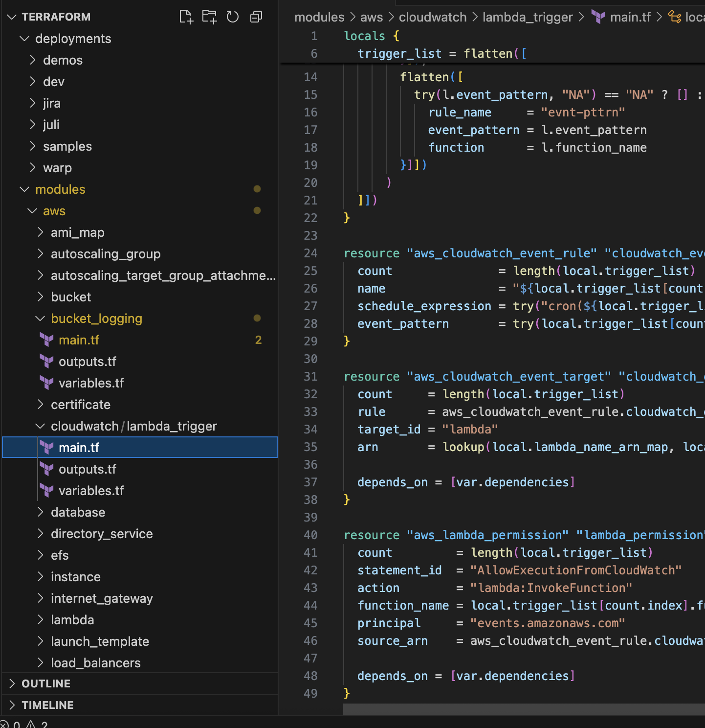Expand the efs folder
The width and height of the screenshot is (705, 728).
click(x=40, y=555)
